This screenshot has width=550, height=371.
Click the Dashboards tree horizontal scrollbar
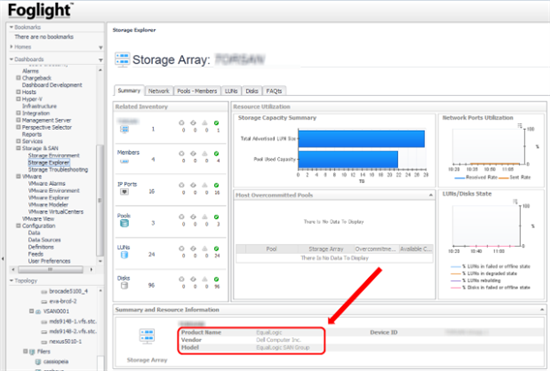click(x=51, y=269)
